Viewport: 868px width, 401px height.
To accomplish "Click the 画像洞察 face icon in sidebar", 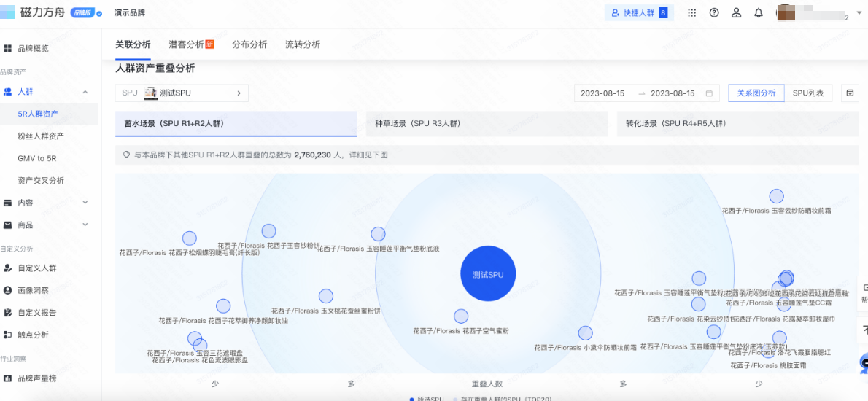I will coord(8,290).
